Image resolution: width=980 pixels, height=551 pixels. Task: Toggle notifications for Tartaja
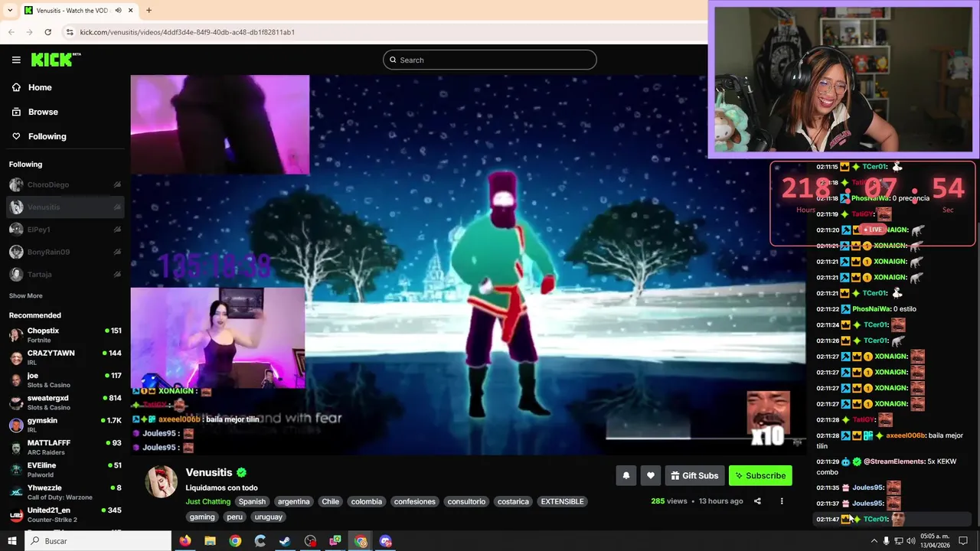(x=117, y=274)
